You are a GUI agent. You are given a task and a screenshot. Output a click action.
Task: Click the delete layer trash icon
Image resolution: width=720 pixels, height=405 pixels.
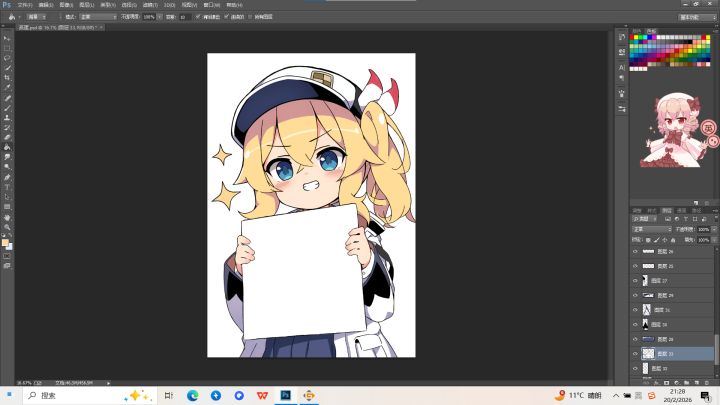[707, 382]
